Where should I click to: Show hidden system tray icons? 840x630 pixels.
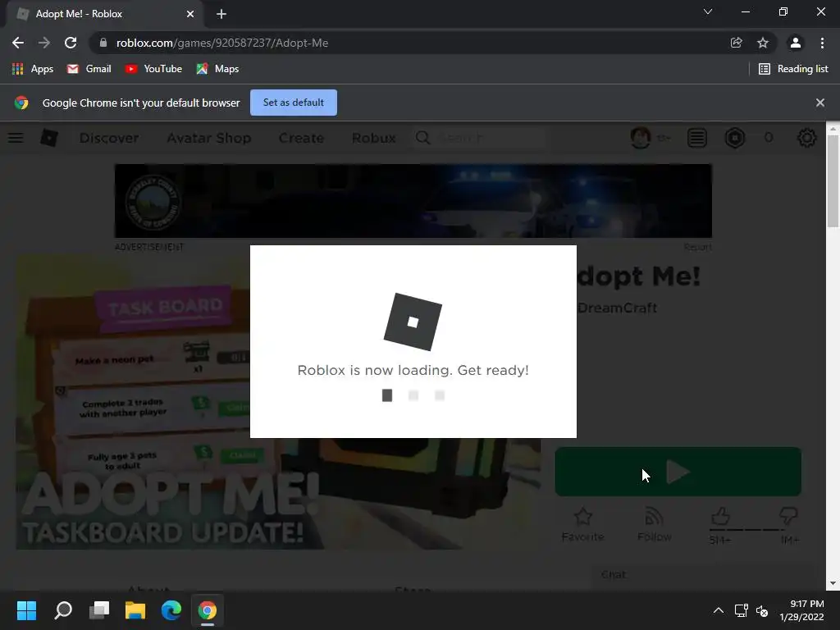(719, 610)
